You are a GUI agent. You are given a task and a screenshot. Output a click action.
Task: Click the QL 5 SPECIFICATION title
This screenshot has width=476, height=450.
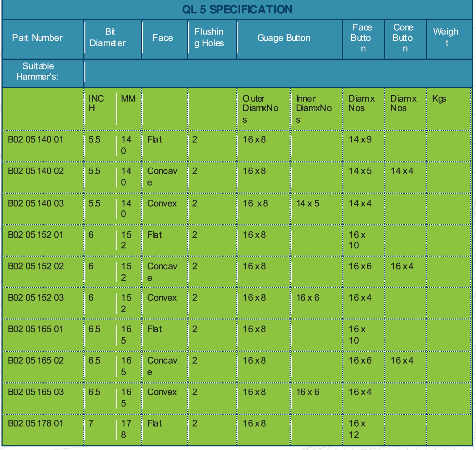click(x=237, y=9)
